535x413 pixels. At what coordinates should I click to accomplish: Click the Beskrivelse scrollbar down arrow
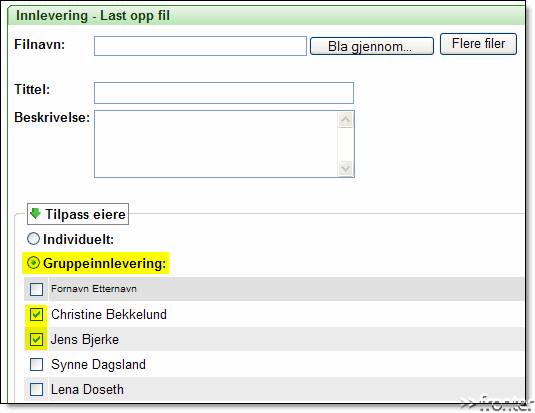coord(346,169)
